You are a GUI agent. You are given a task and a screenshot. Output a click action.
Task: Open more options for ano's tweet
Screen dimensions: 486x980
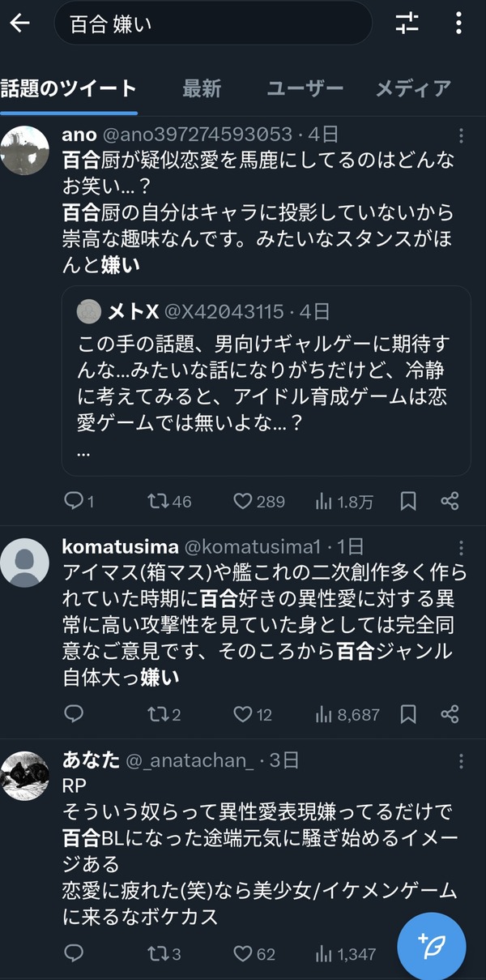tap(461, 135)
